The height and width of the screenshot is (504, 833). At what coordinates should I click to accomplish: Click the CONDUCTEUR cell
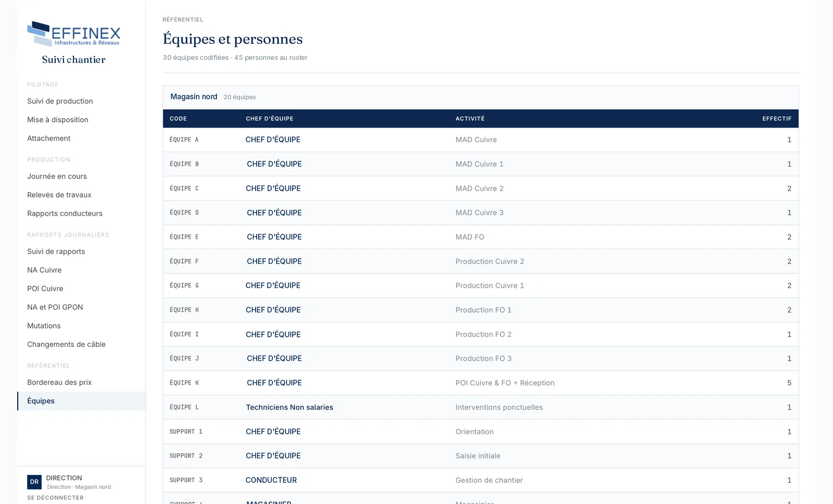coord(271,480)
